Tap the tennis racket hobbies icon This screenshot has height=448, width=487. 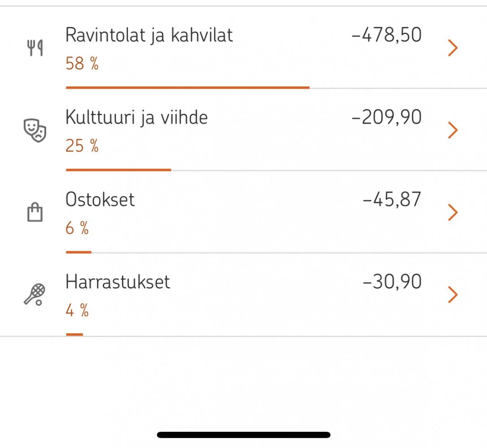click(35, 295)
